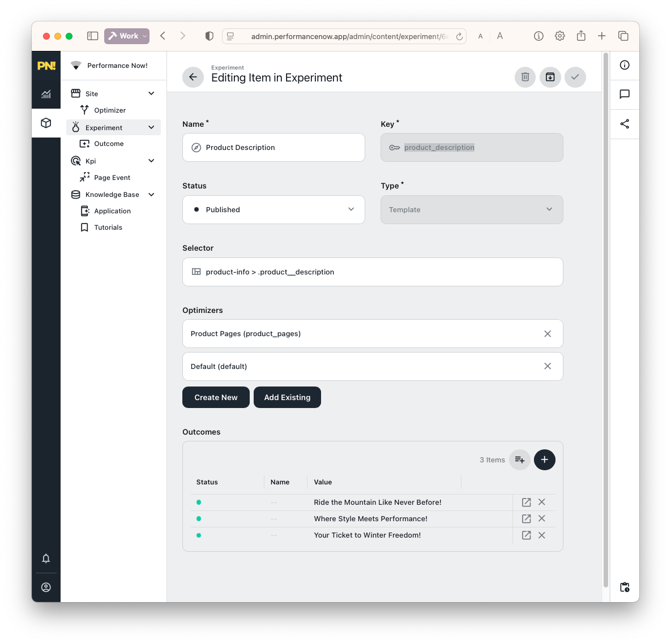Open Application in navigation
The image size is (671, 644).
point(113,211)
